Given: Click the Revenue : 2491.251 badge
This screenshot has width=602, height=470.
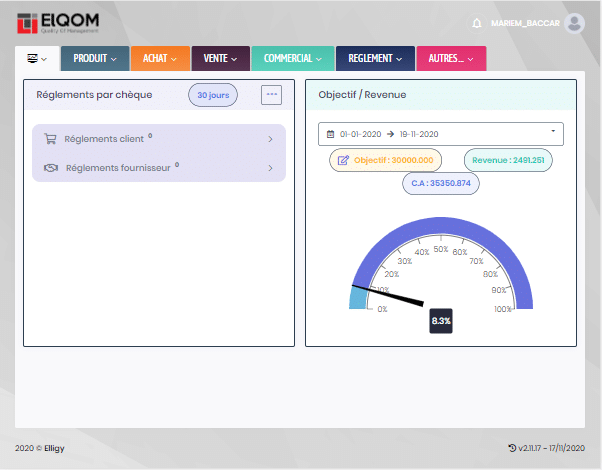Looking at the screenshot, I should click(x=508, y=160).
